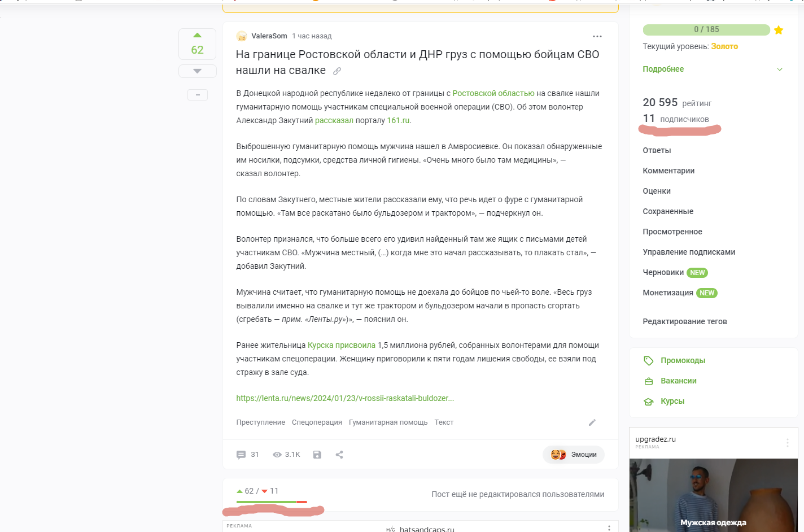Select the 'Гуманитарная помощь' tag
Viewport: 804px width, 532px height.
coord(388,422)
